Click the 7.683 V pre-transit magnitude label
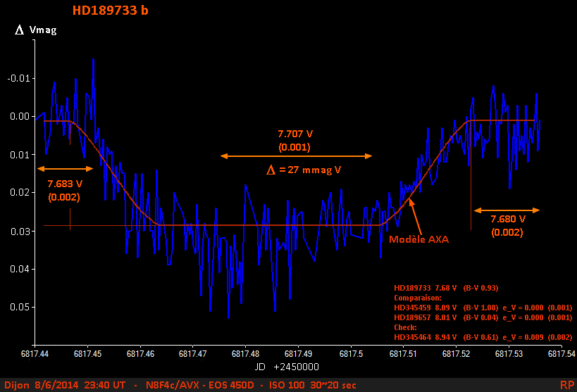Image resolution: width=577 pixels, height=392 pixels. click(65, 183)
